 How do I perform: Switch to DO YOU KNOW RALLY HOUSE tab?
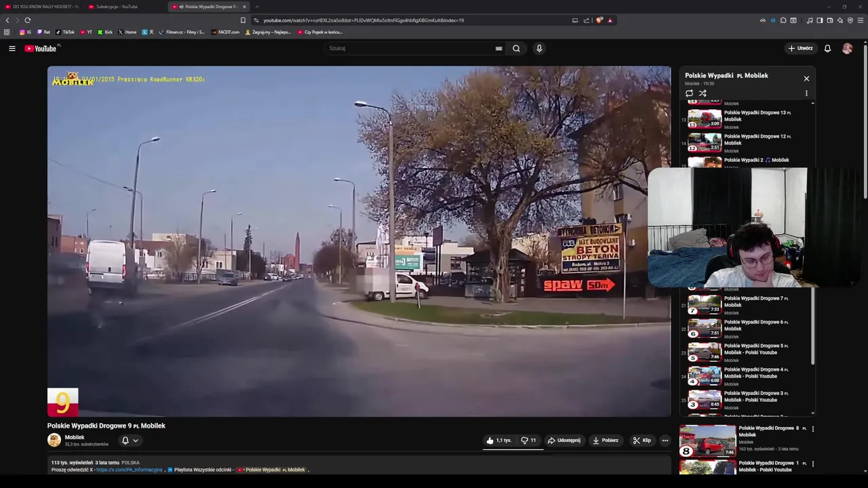tap(42, 7)
